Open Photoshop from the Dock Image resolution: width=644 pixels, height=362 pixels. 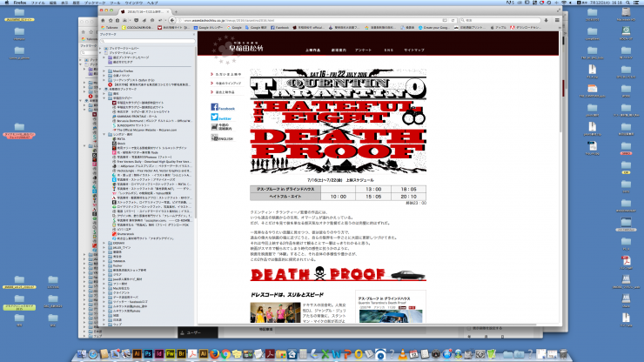[x=149, y=354]
